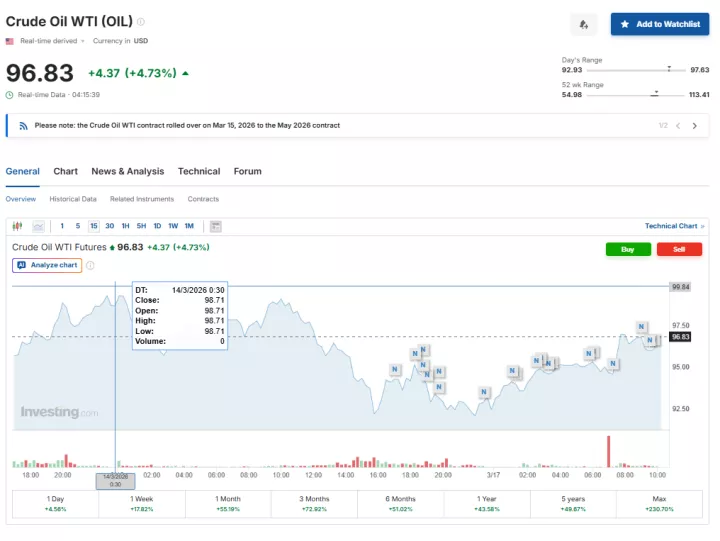Image resolution: width=720 pixels, height=541 pixels.
Task: Open the Technical Chart link
Action: pyautogui.click(x=673, y=226)
